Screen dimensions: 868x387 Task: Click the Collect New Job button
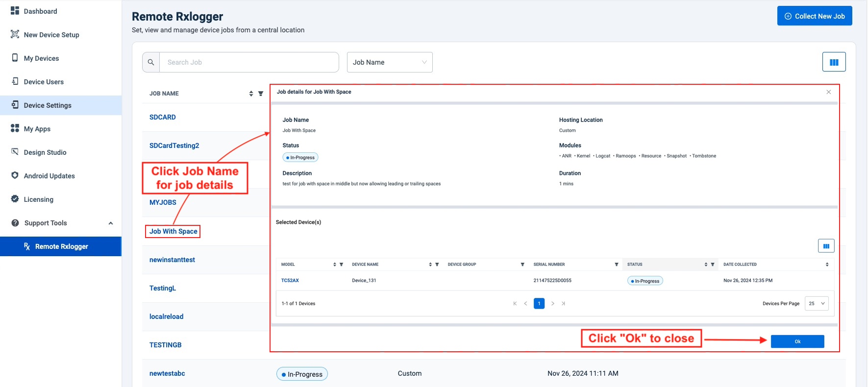(814, 16)
